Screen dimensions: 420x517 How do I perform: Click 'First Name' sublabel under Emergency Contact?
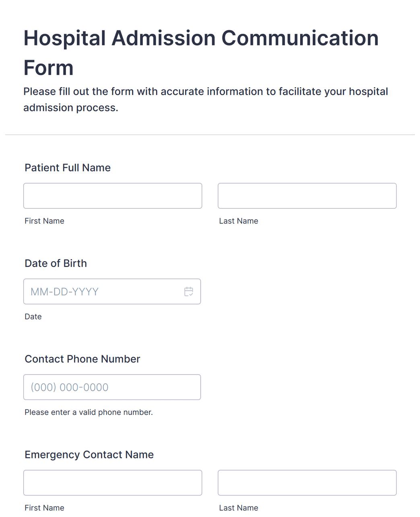44,508
